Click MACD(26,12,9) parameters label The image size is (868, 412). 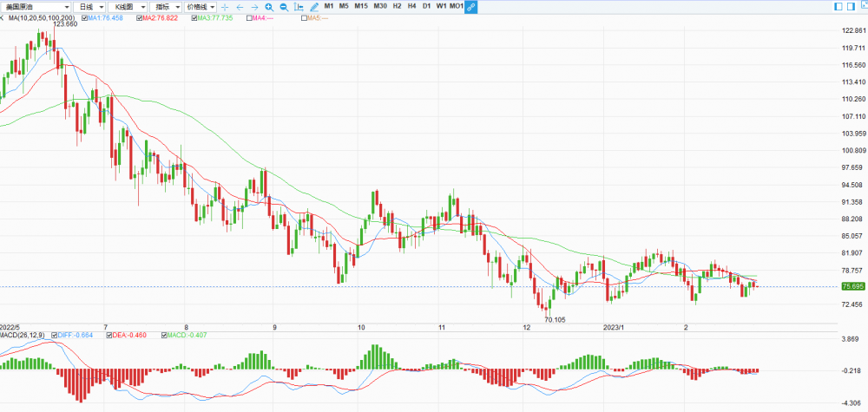click(x=23, y=335)
